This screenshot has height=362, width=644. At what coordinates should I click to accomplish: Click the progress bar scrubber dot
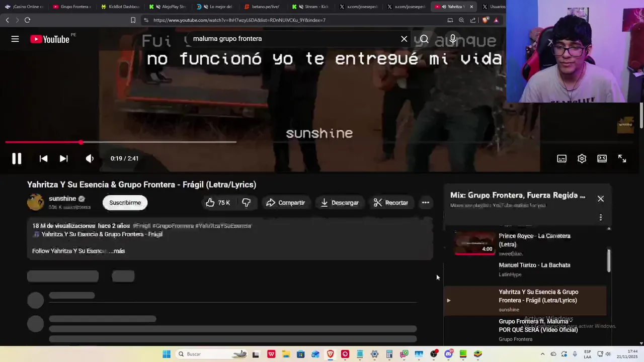(x=81, y=142)
